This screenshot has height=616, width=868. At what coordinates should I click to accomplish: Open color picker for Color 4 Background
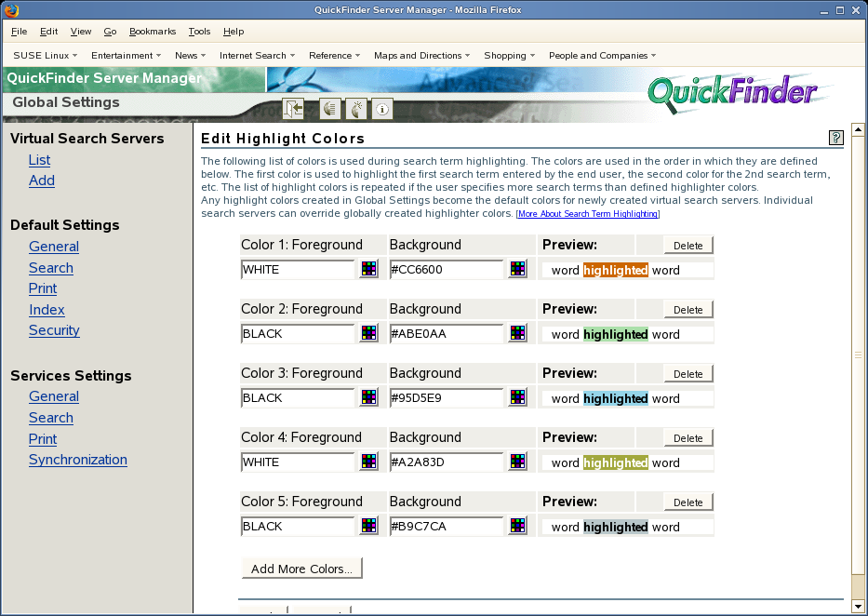(517, 462)
